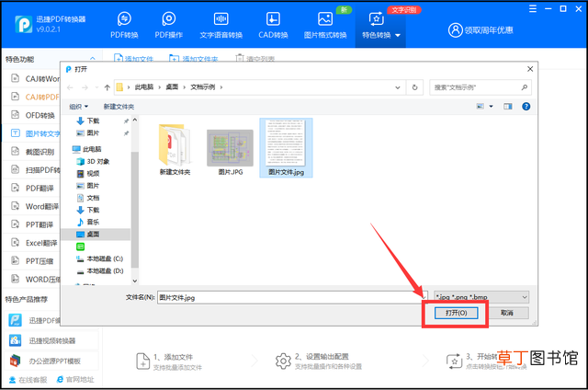Open the PDF转换 tab
The height and width of the screenshot is (390, 588).
[124, 25]
